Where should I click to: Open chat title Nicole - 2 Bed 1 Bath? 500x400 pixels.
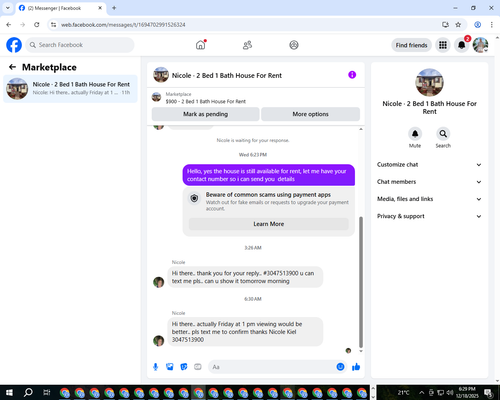pos(227,75)
